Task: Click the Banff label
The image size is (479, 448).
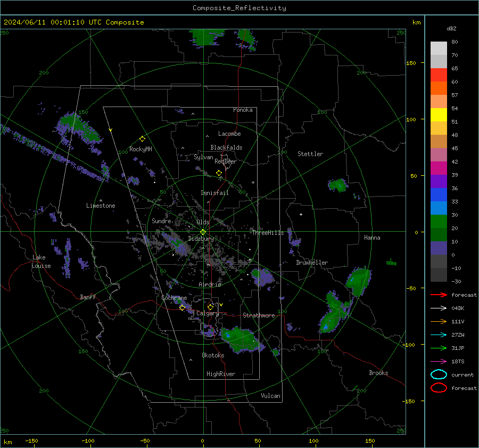Action: pyautogui.click(x=88, y=297)
